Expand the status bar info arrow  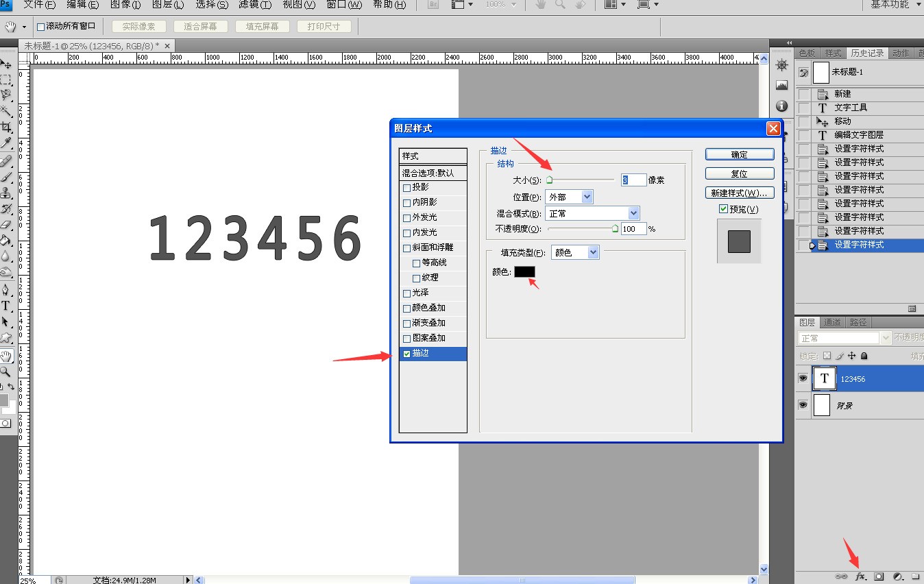(189, 580)
